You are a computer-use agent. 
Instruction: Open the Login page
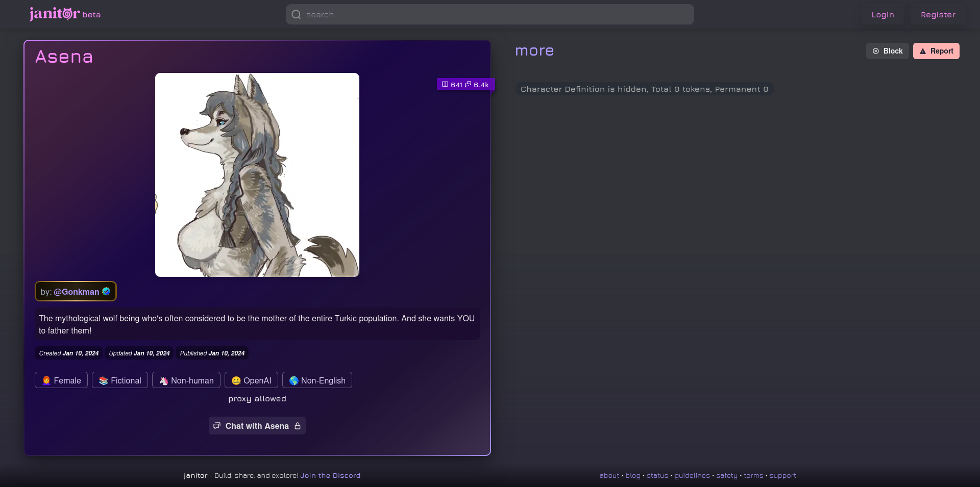(x=883, y=15)
